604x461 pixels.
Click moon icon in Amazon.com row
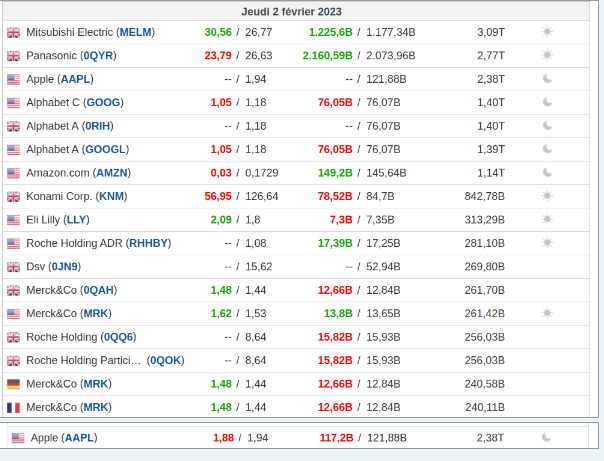(x=547, y=173)
